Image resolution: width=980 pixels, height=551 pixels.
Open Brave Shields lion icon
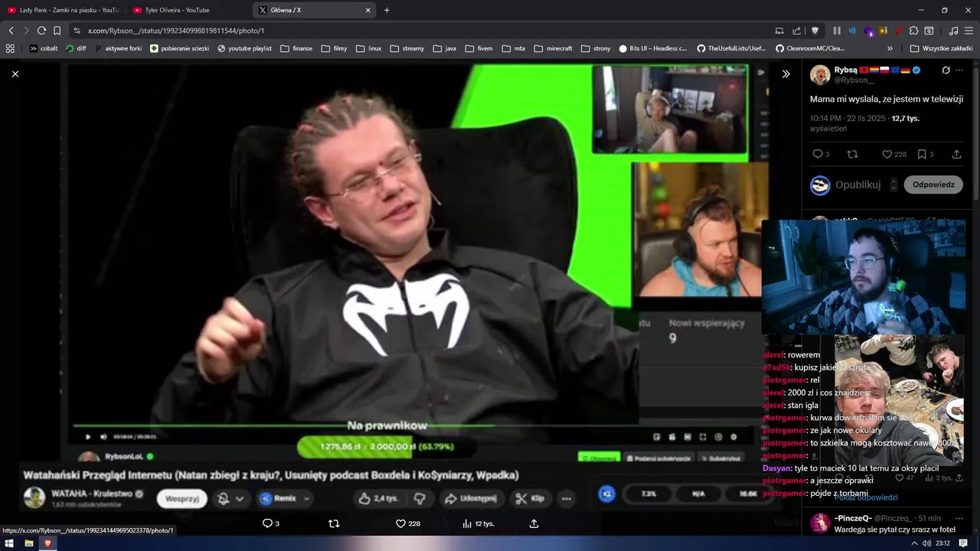point(815,31)
